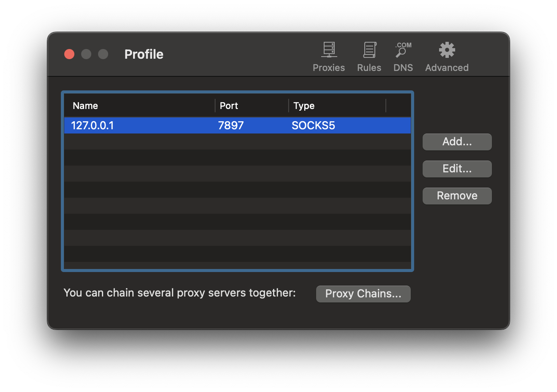Image resolution: width=557 pixels, height=392 pixels.
Task: Edit the 127.0.0.1 proxy
Action: pos(457,169)
